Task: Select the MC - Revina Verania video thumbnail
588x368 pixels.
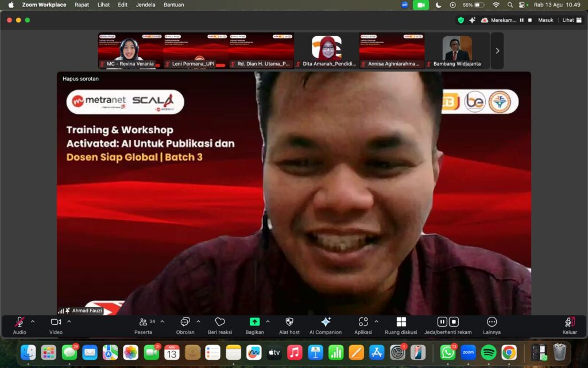Action: (x=130, y=51)
